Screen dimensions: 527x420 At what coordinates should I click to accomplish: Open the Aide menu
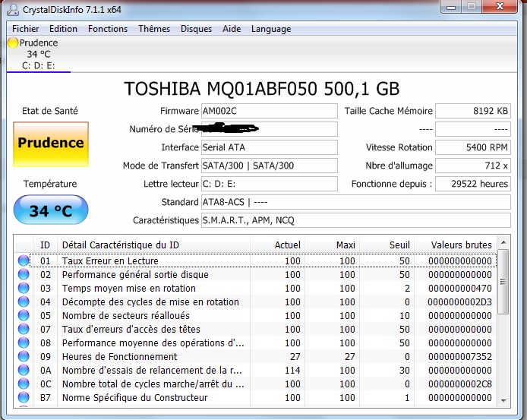tap(232, 29)
